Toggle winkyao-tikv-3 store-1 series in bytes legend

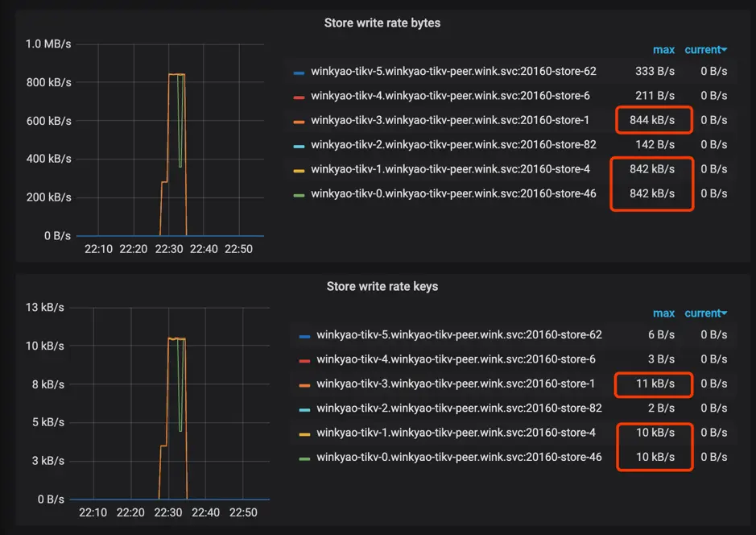pyautogui.click(x=450, y=120)
